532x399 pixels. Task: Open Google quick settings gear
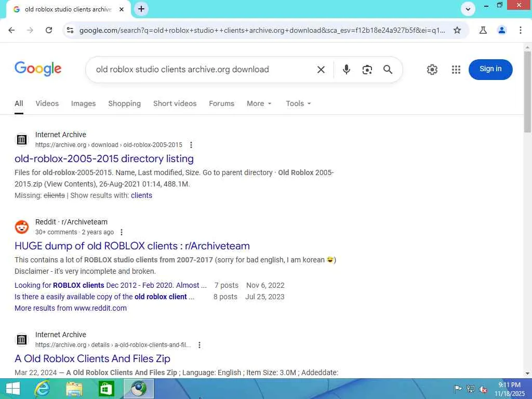(432, 70)
